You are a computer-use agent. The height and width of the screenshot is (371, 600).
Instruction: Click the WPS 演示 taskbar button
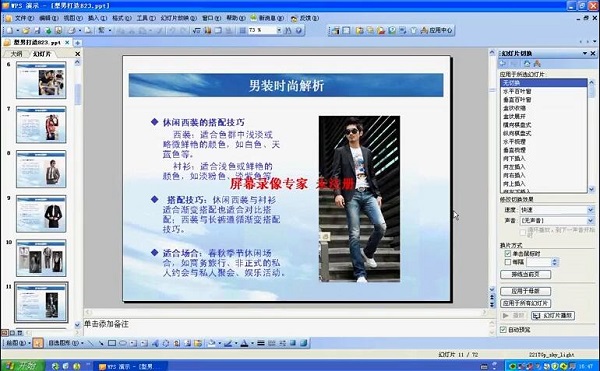coord(130,366)
